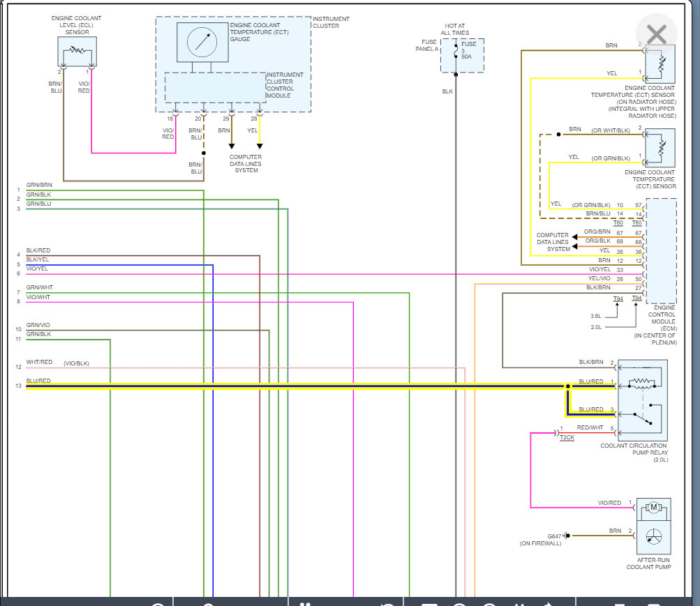Highlight the VIO/WHT wire at line 8
The height and width of the screenshot is (606, 700).
point(190,303)
